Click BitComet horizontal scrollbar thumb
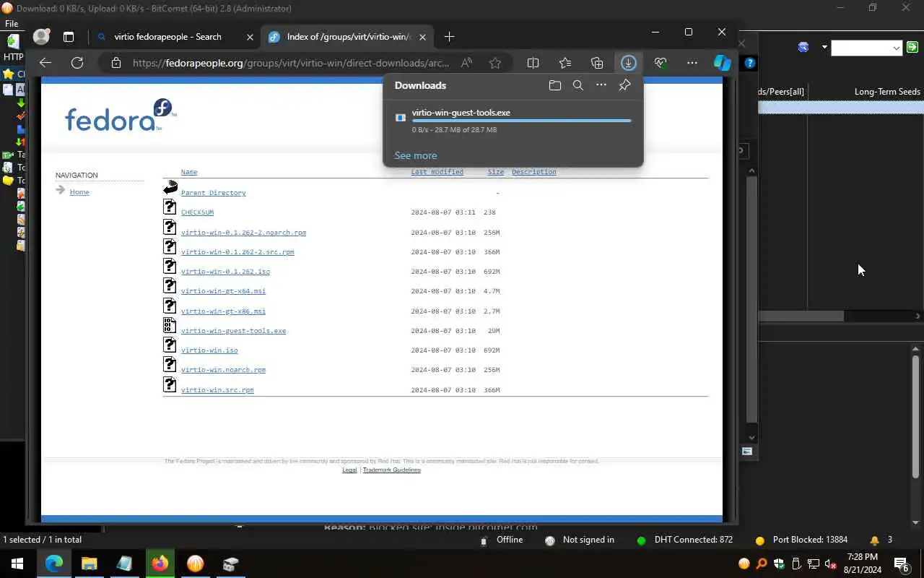924x578 pixels. (801, 316)
